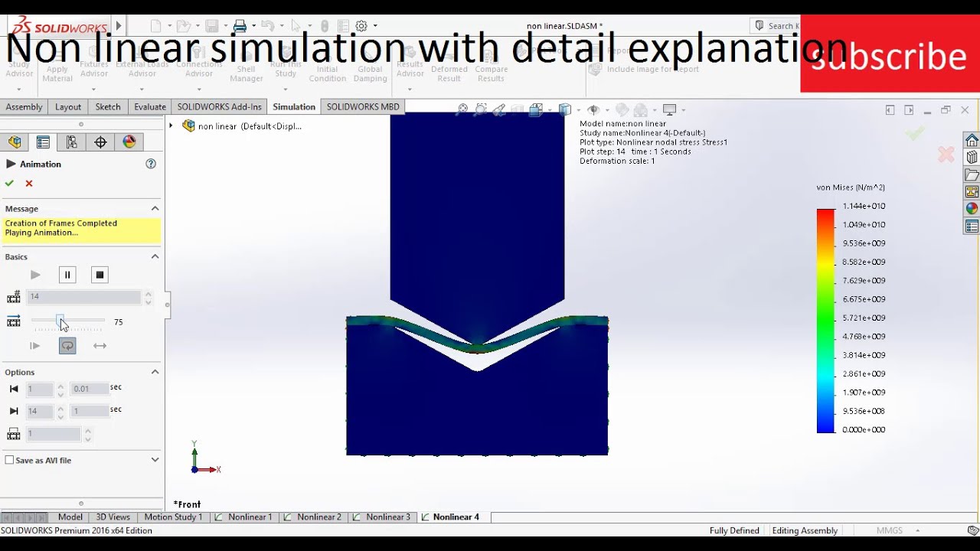
Task: Switch to Nonlinear 2 study tab
Action: pos(312,517)
